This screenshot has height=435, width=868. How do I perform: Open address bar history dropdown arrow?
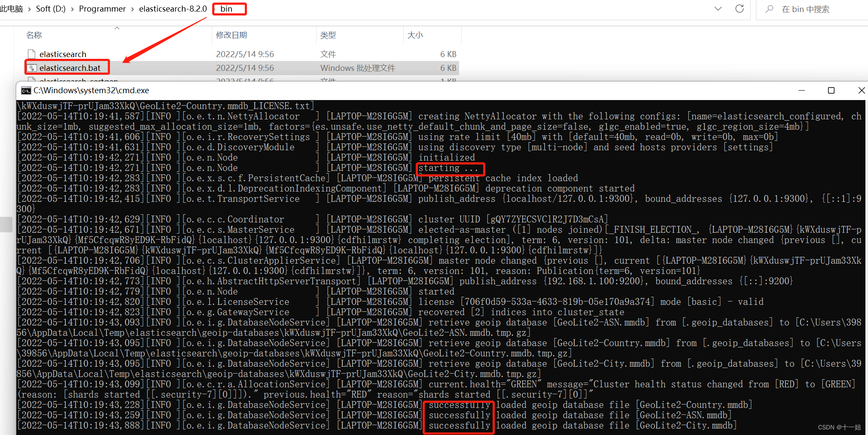click(x=718, y=9)
